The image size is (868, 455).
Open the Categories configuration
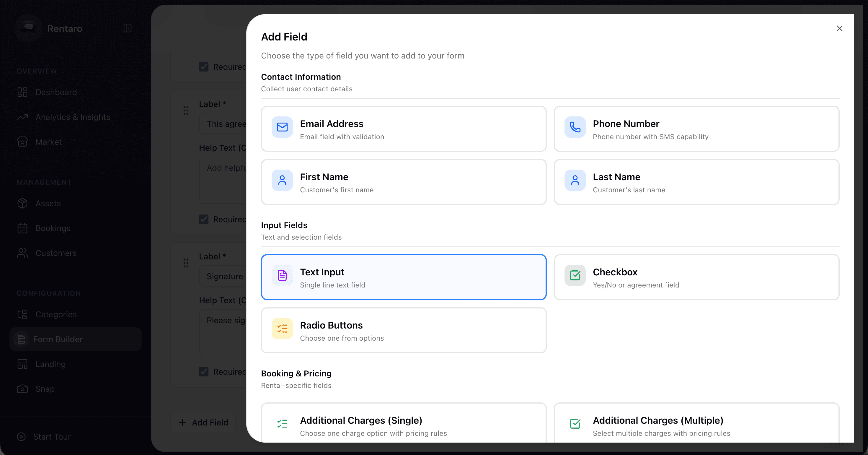tap(56, 314)
